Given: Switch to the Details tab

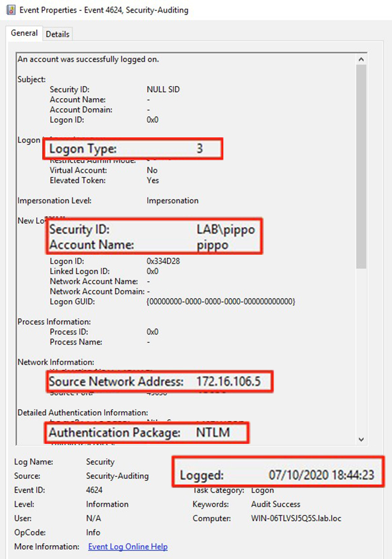Looking at the screenshot, I should 57,34.
